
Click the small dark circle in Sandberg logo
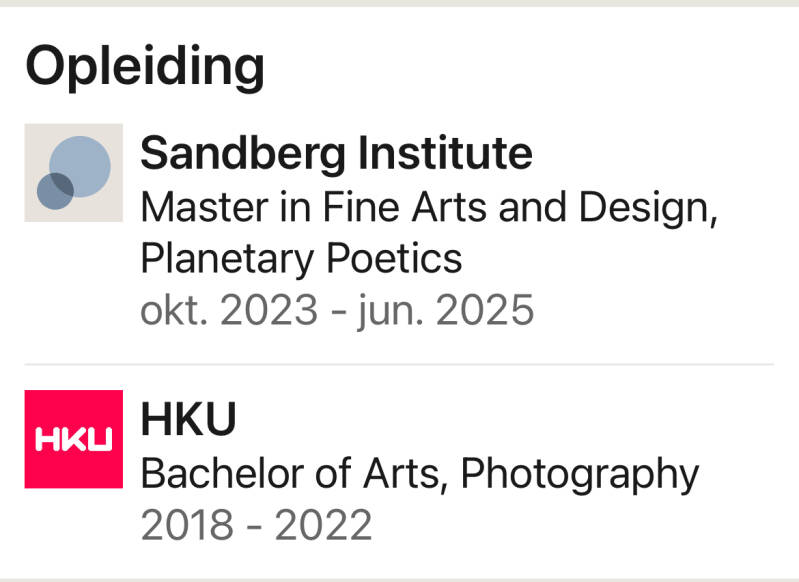coord(54,191)
